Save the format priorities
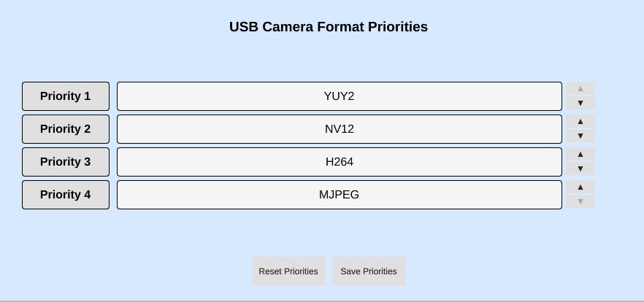 [x=369, y=271]
